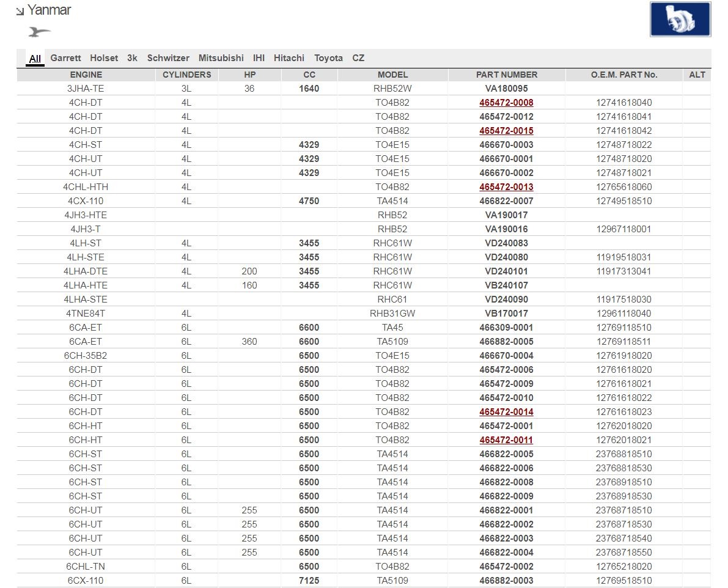Click part number 466670-0003
The image size is (728, 588).
pyautogui.click(x=506, y=145)
